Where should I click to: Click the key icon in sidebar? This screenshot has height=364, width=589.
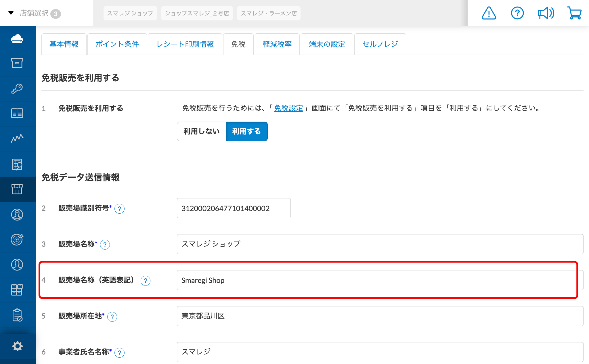(x=17, y=89)
